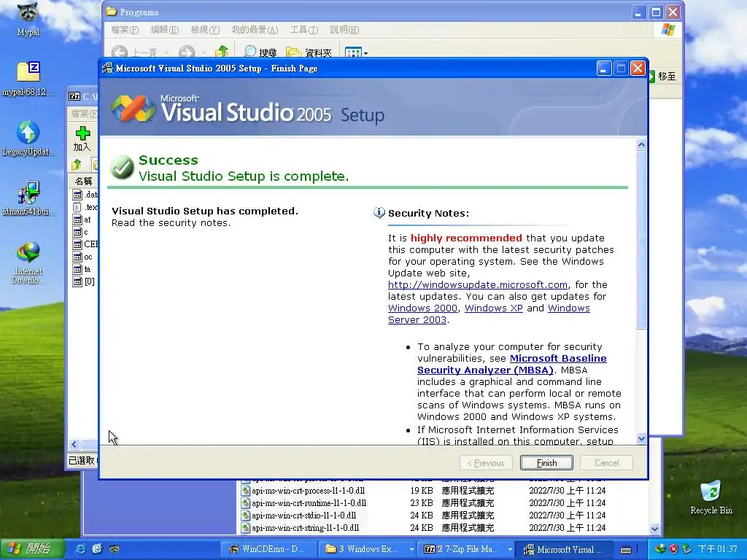Viewport: 747px width, 560px height.
Task: Click red security shield tray icon
Action: pyautogui.click(x=673, y=549)
